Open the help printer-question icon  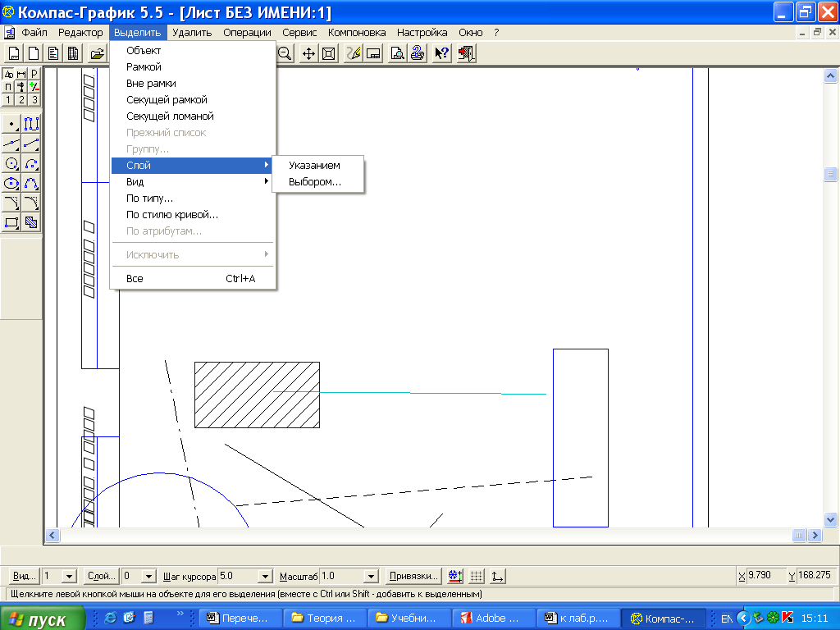[418, 53]
